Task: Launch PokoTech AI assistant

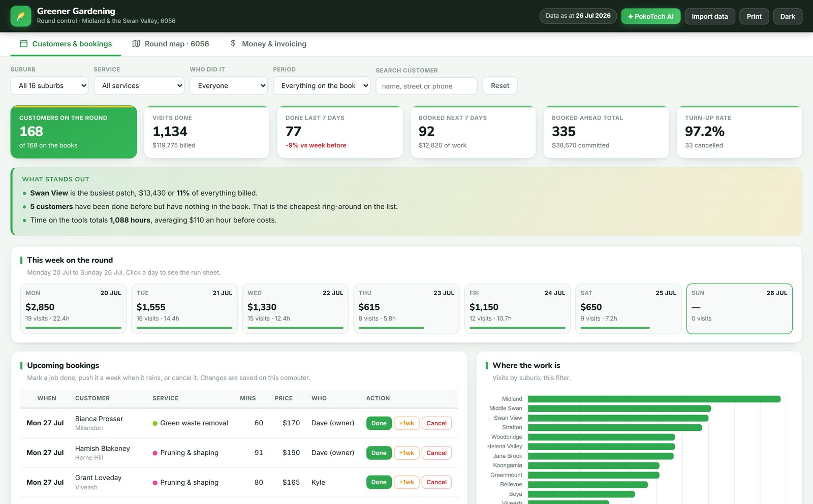Action: pos(650,16)
